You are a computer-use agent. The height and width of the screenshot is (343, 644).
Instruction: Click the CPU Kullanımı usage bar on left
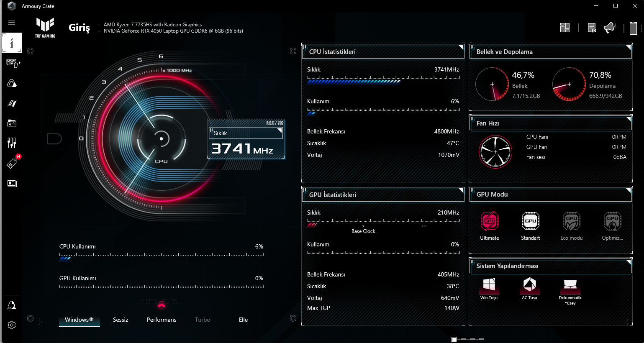[x=162, y=256]
